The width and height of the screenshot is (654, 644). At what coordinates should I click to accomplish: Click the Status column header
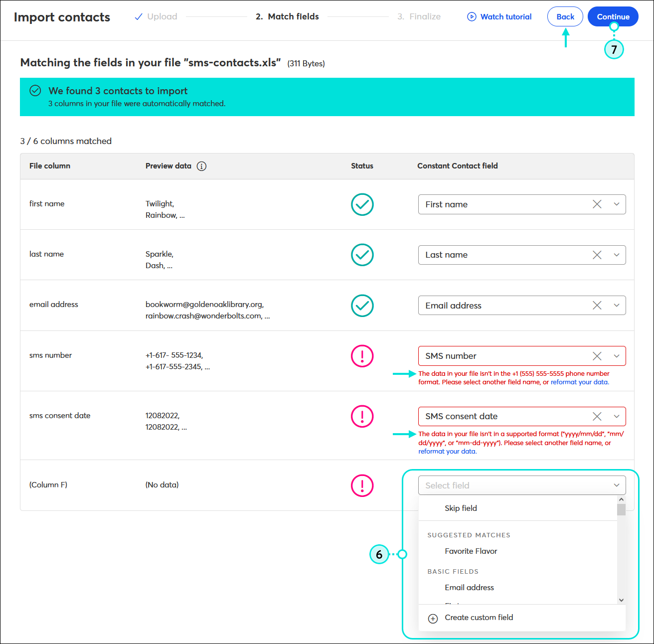pyautogui.click(x=362, y=166)
